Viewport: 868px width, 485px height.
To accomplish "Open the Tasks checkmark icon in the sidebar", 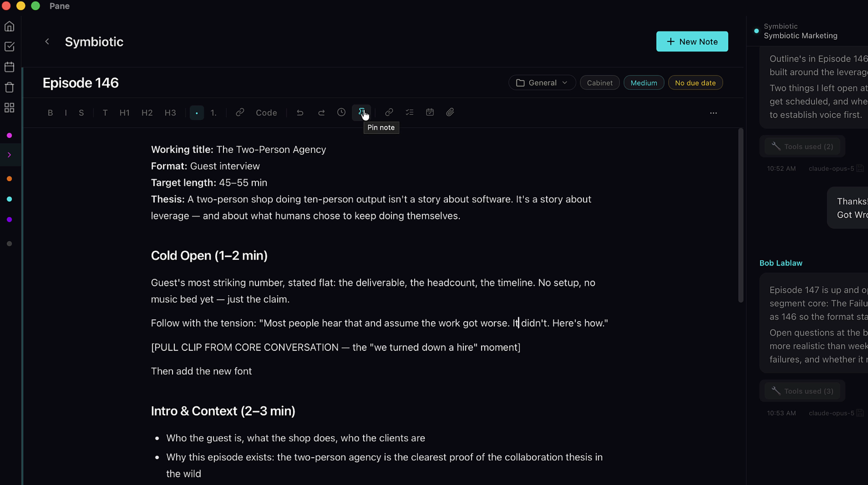I will (9, 46).
